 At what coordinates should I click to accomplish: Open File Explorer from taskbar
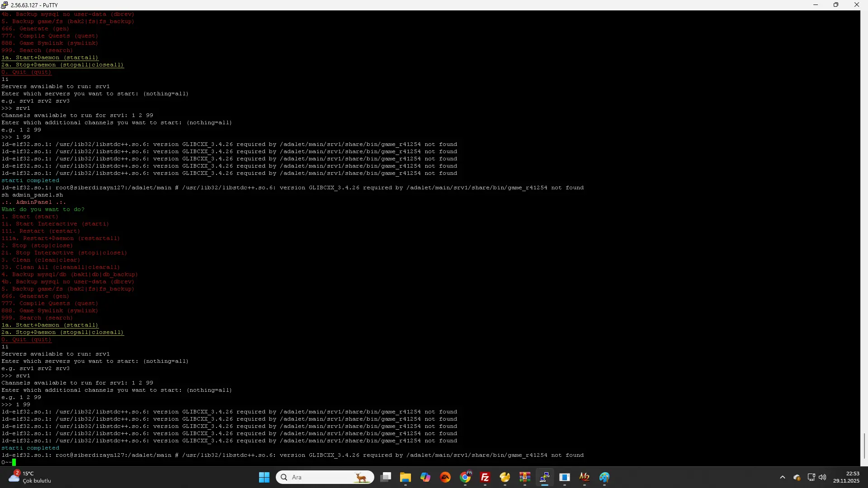(x=405, y=477)
